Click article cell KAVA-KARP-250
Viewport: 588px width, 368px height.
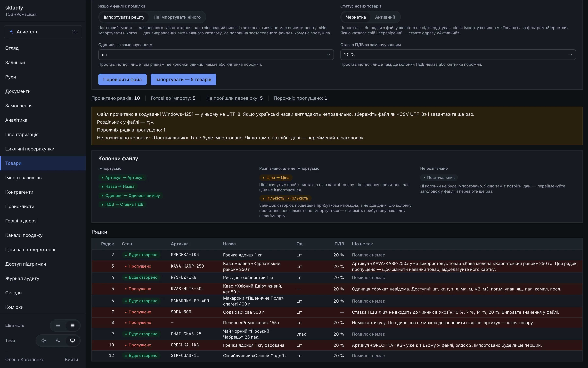tap(187, 266)
